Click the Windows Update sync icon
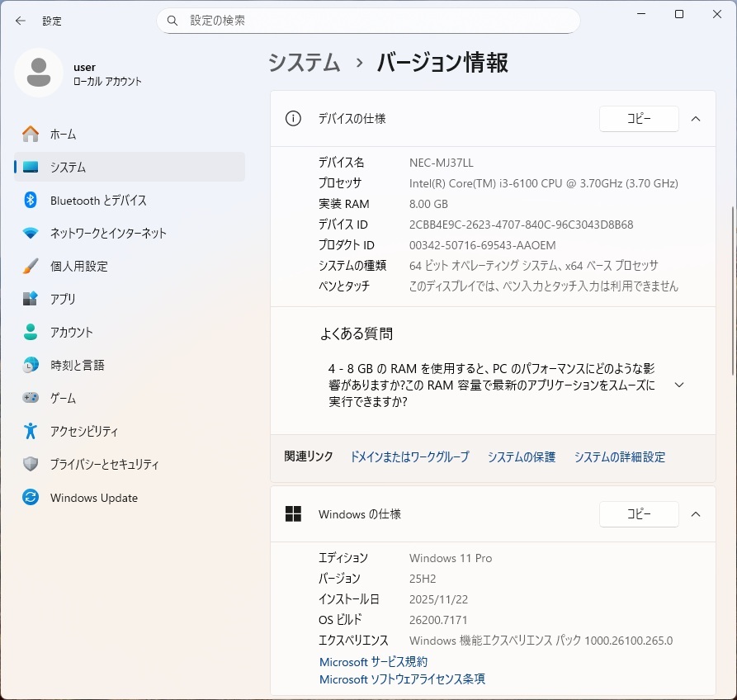Screen dimensions: 737x700 click(x=31, y=498)
